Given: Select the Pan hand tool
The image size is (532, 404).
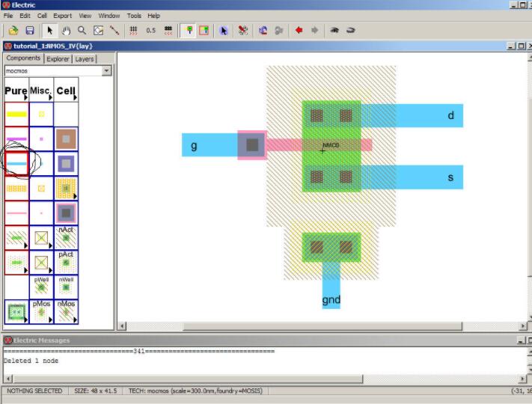Looking at the screenshot, I should click(x=66, y=31).
